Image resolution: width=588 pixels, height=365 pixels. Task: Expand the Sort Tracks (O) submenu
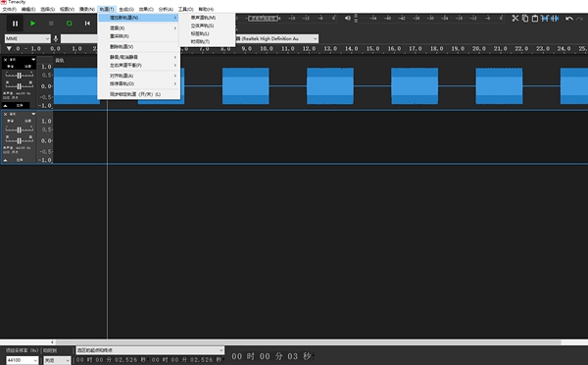[139, 83]
